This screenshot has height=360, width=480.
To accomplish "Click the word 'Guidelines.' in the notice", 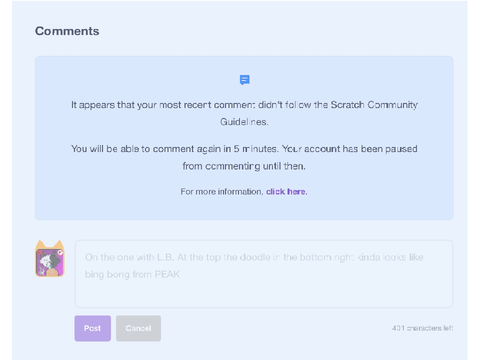I will [244, 122].
